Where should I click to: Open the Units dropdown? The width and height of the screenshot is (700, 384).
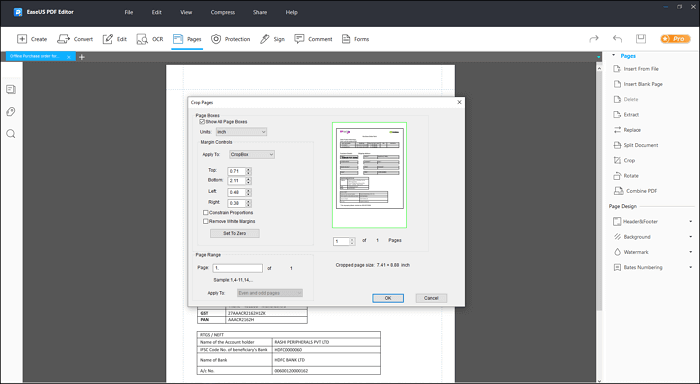click(x=242, y=132)
